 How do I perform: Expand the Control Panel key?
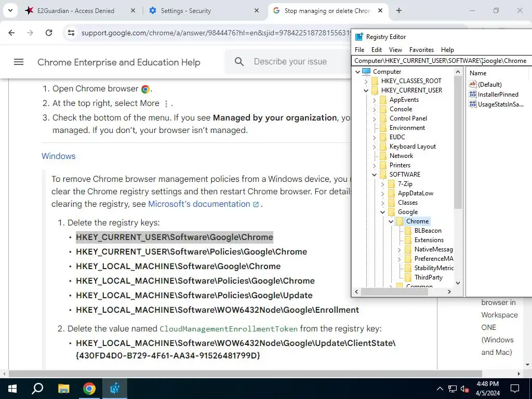(374, 118)
